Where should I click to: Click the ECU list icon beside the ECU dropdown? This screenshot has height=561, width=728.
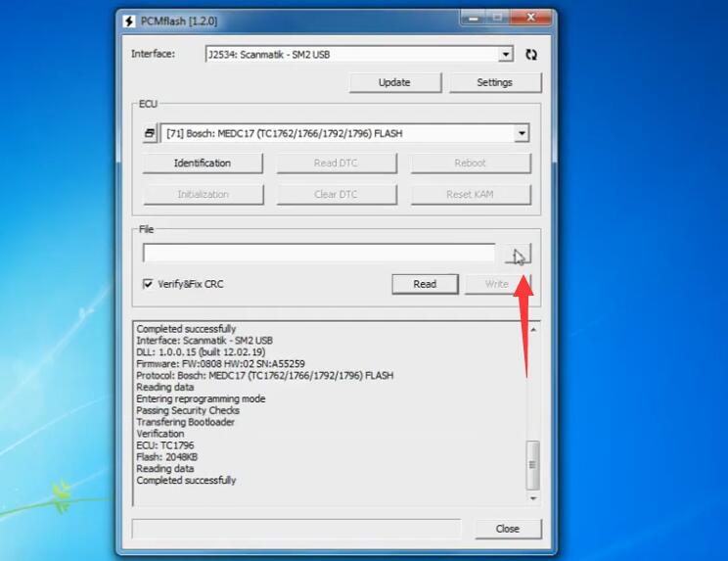tap(150, 134)
